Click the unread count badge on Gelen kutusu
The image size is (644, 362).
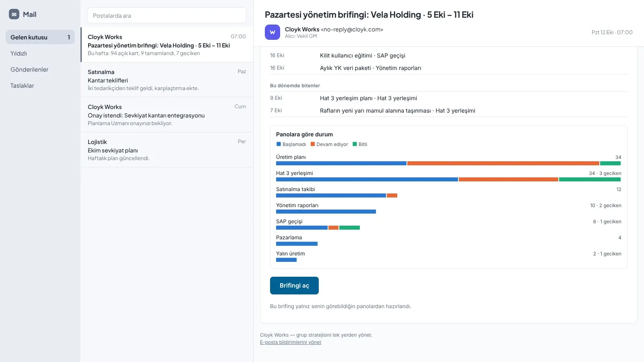69,37
